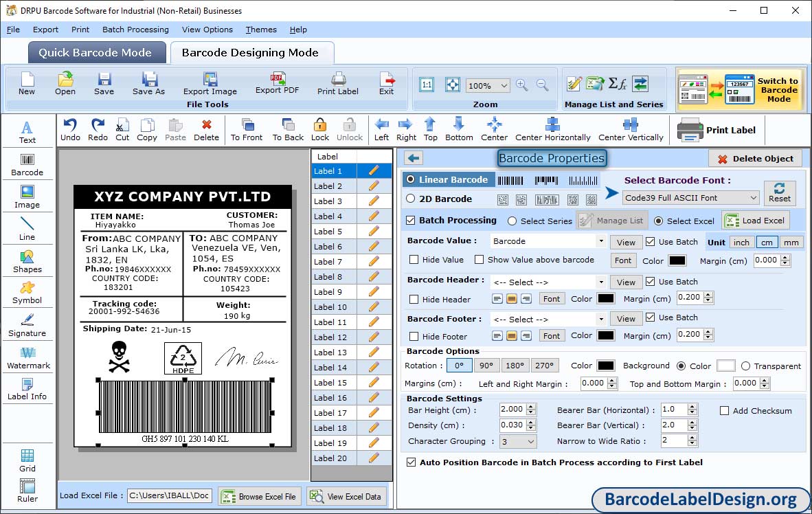
Task: Switch to Barcode Designing Mode tab
Action: point(251,53)
